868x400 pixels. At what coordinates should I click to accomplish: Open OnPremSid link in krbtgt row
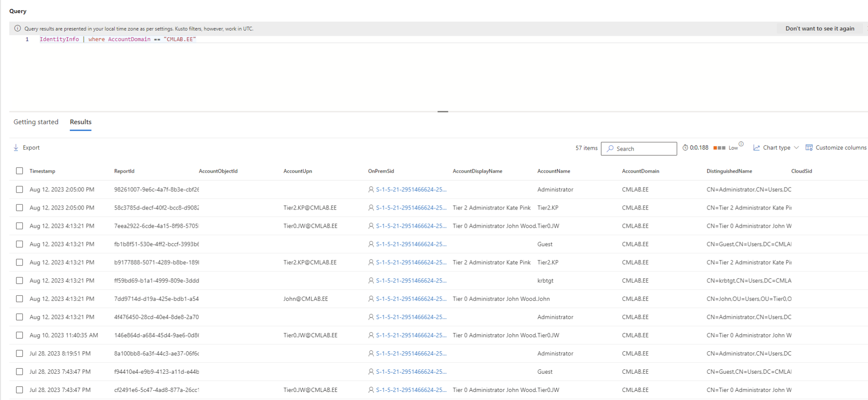pyautogui.click(x=411, y=281)
